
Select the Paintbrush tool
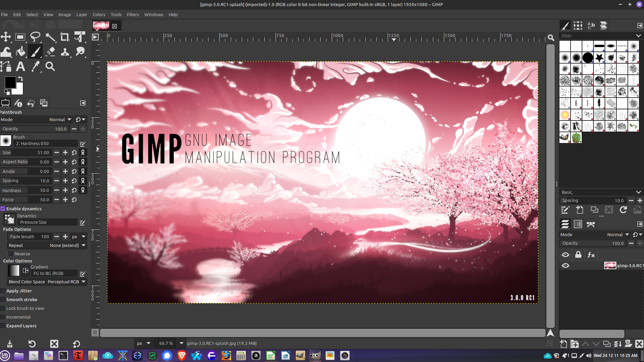click(x=35, y=51)
